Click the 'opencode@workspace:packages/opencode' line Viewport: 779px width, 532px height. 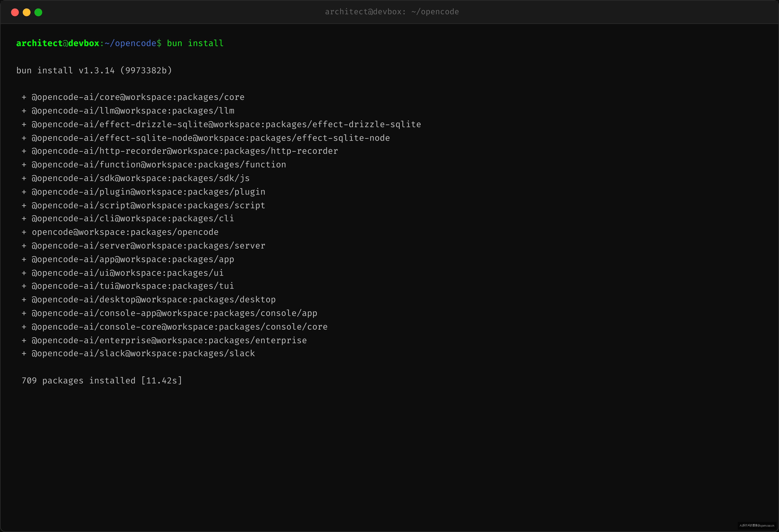tap(120, 232)
